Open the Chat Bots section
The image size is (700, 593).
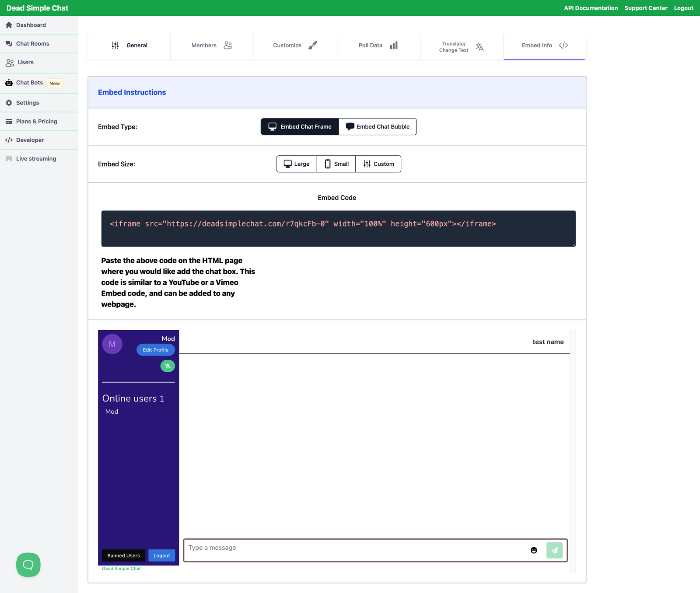tap(29, 82)
